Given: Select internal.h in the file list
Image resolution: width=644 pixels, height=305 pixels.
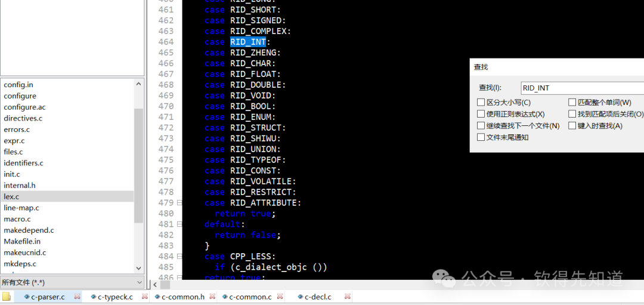Looking at the screenshot, I should [20, 186].
